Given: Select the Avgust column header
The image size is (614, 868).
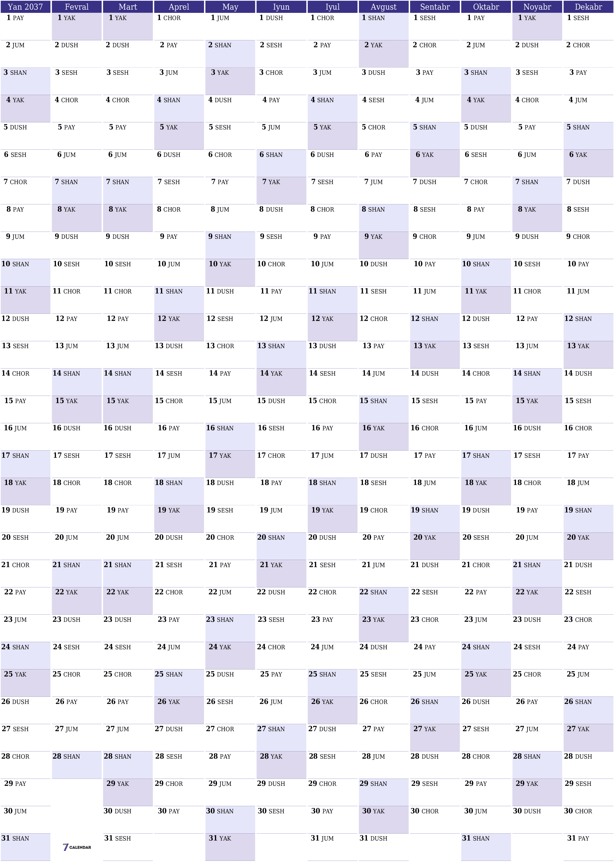Looking at the screenshot, I should [x=383, y=6].
